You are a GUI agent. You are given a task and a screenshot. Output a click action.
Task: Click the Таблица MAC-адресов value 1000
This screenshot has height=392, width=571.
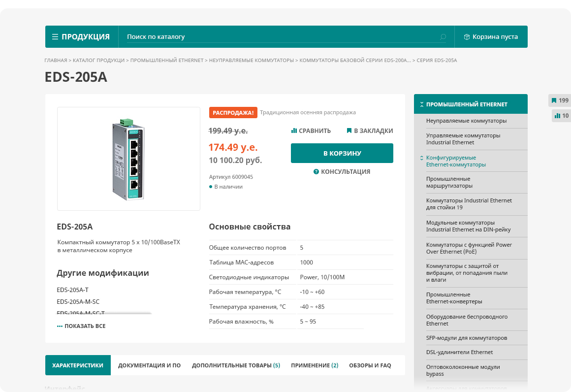tap(306, 262)
